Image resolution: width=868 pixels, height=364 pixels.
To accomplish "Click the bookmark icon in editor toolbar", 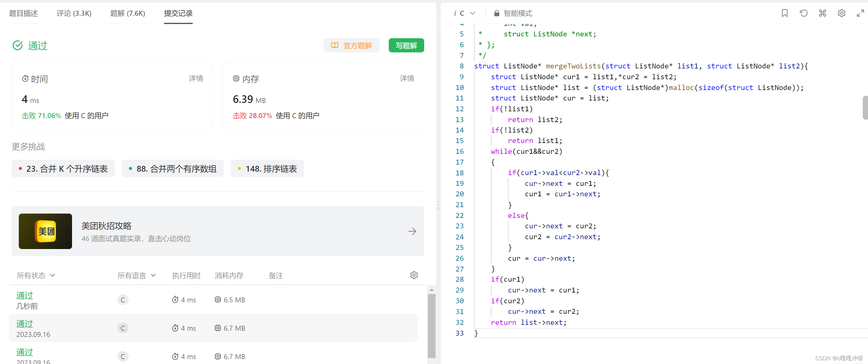I will coord(785,13).
